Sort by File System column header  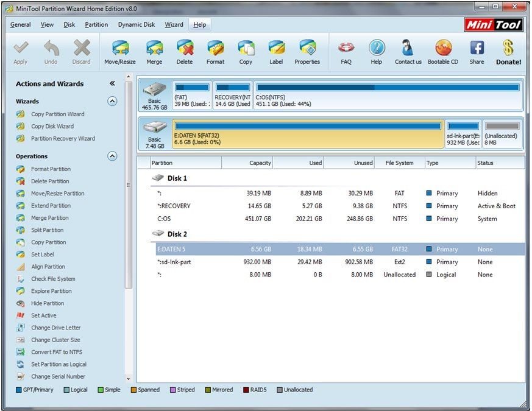(399, 163)
